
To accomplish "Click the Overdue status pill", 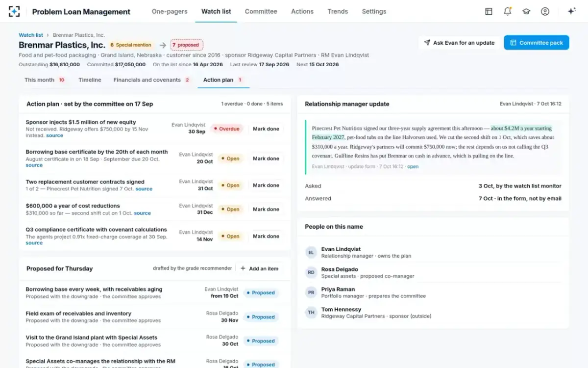I will (x=226, y=129).
